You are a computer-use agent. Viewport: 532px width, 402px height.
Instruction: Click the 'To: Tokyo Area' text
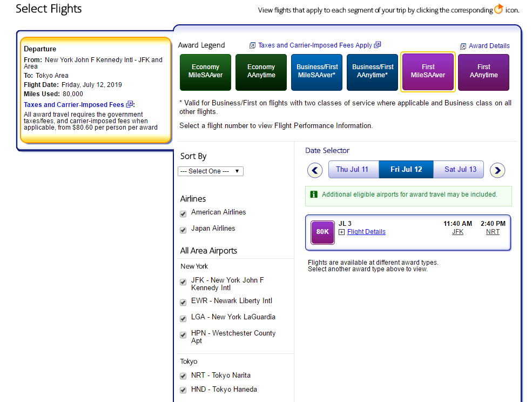point(46,76)
